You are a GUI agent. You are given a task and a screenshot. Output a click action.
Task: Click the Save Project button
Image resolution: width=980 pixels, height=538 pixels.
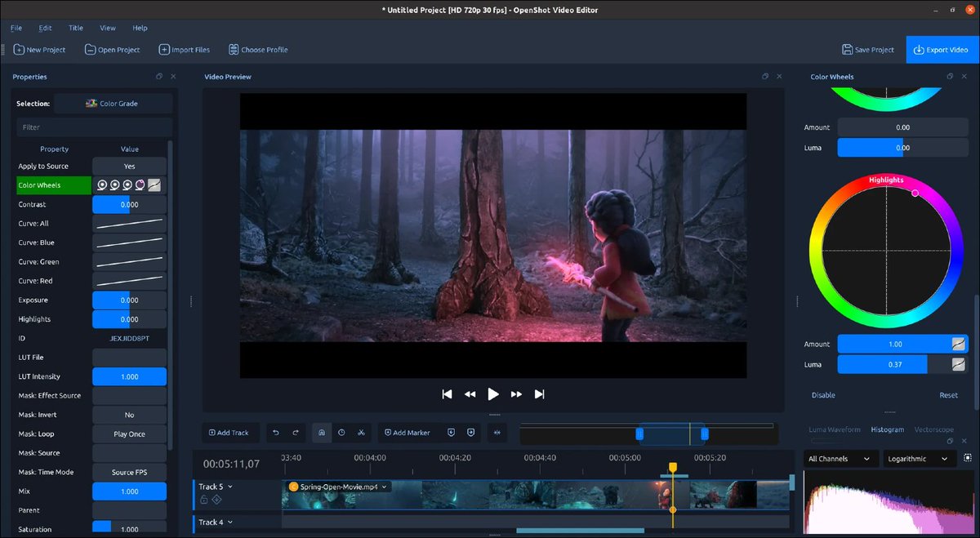868,50
